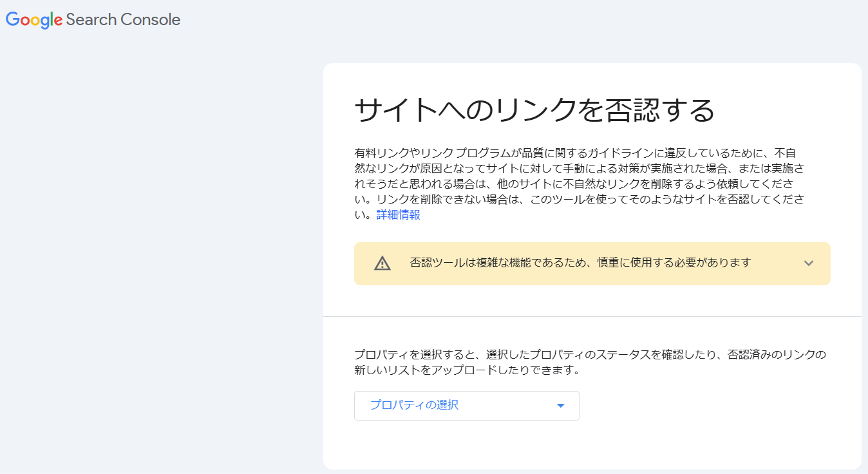Screen dimensions: 868x474
Task: Open the プロパティの選択 dropdown
Action: click(466, 406)
